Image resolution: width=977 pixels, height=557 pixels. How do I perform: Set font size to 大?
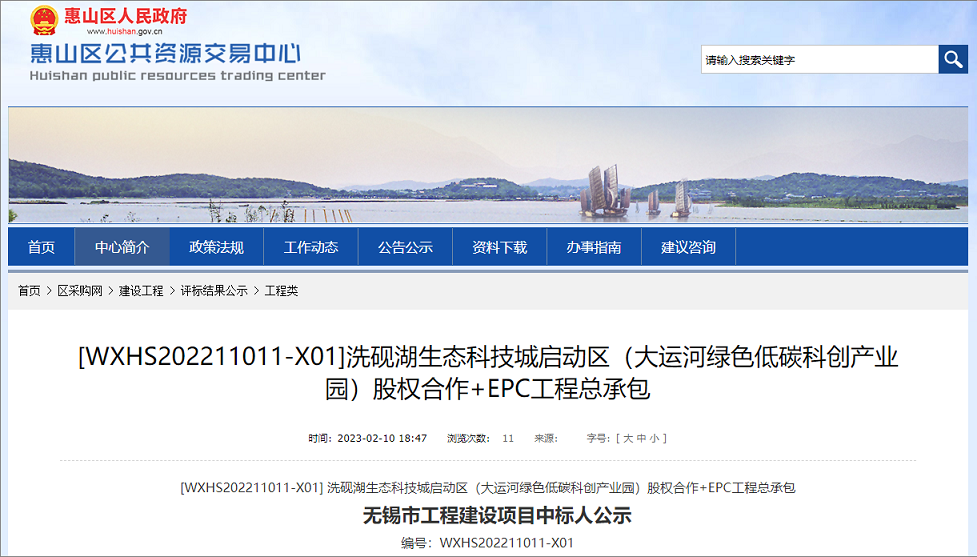coord(628,438)
